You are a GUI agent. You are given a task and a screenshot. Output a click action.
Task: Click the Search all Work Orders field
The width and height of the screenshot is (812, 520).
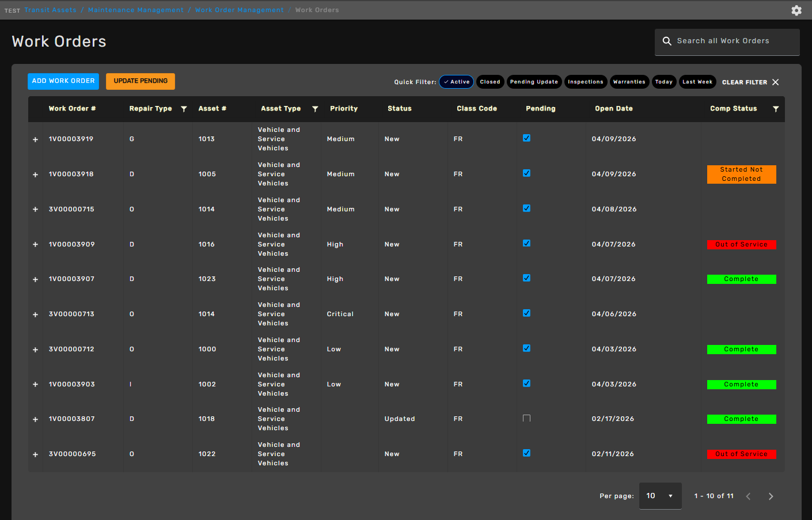[727, 42]
